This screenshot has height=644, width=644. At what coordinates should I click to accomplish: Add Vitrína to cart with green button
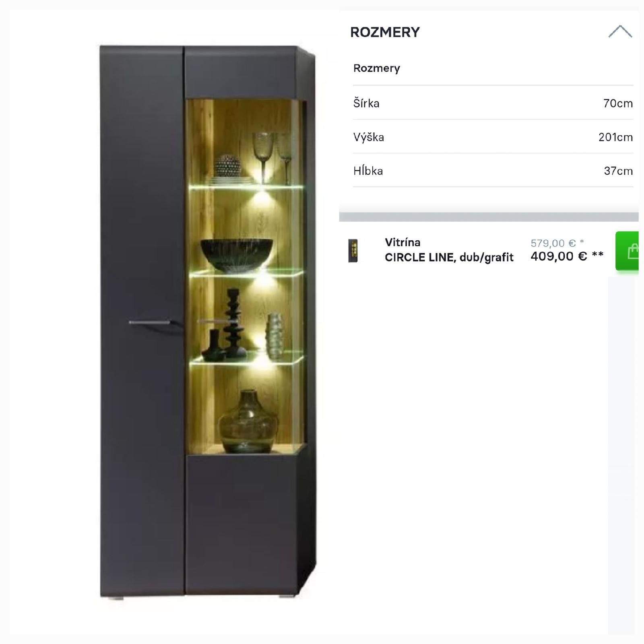[627, 251]
